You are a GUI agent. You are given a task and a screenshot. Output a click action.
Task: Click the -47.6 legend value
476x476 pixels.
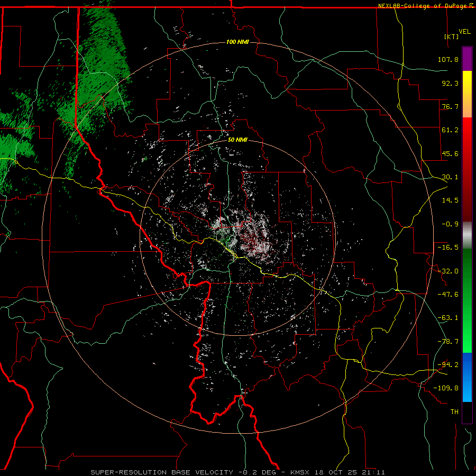[448, 295]
